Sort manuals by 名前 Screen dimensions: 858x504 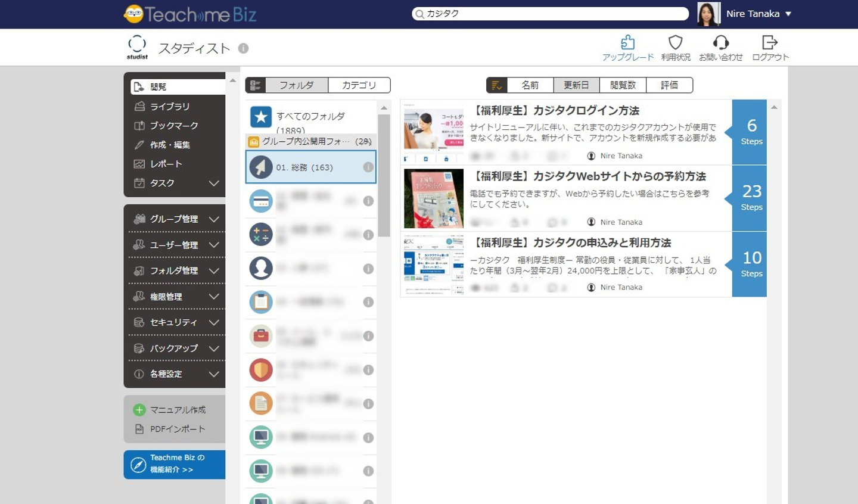click(x=530, y=85)
